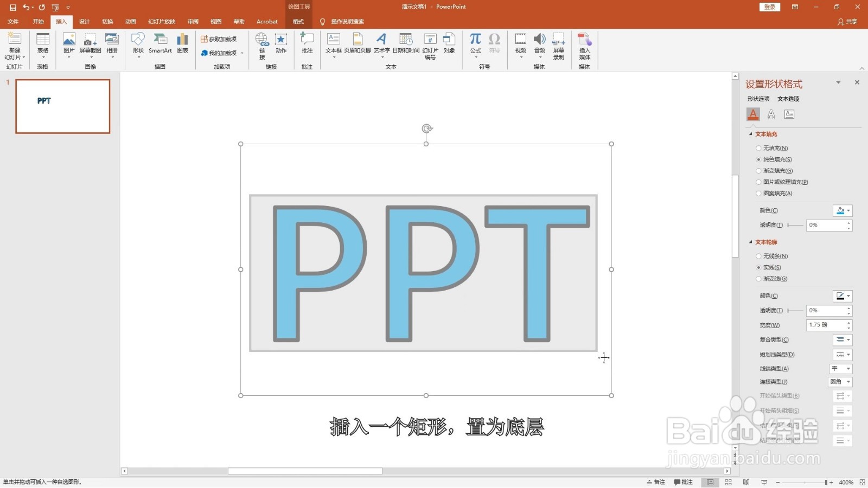Image resolution: width=868 pixels, height=488 pixels.
Task: Start 屏幕录制 (Screen Recording)
Action: point(559,43)
